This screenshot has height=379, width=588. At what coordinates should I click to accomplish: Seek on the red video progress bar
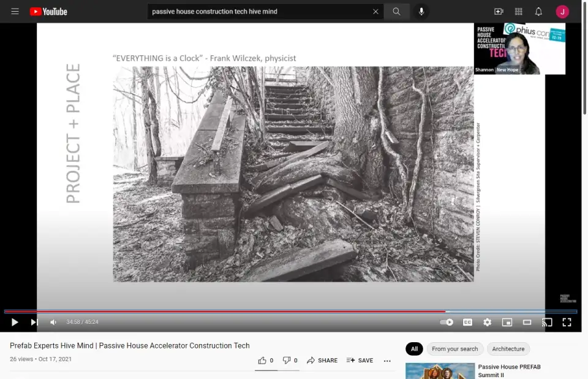click(x=245, y=312)
